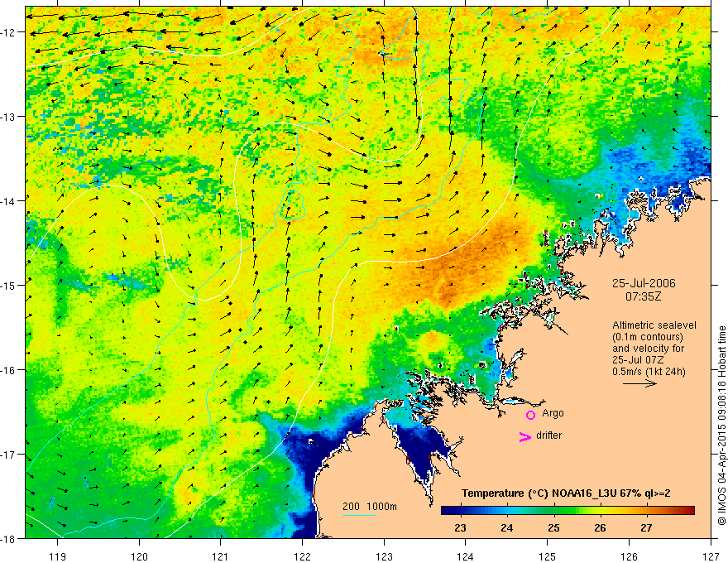728x563 pixels.
Task: Click the "25-Jul 07Z" caption line
Action: (638, 360)
